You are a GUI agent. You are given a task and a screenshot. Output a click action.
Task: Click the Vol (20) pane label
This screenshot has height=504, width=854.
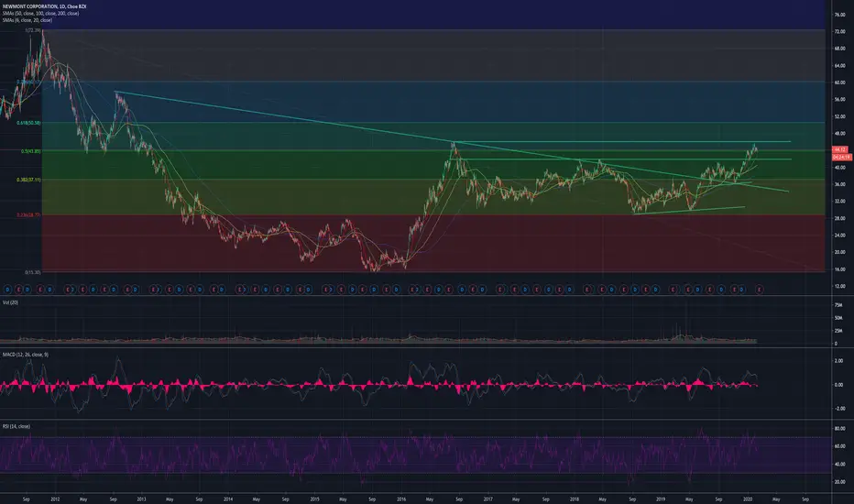click(10, 302)
